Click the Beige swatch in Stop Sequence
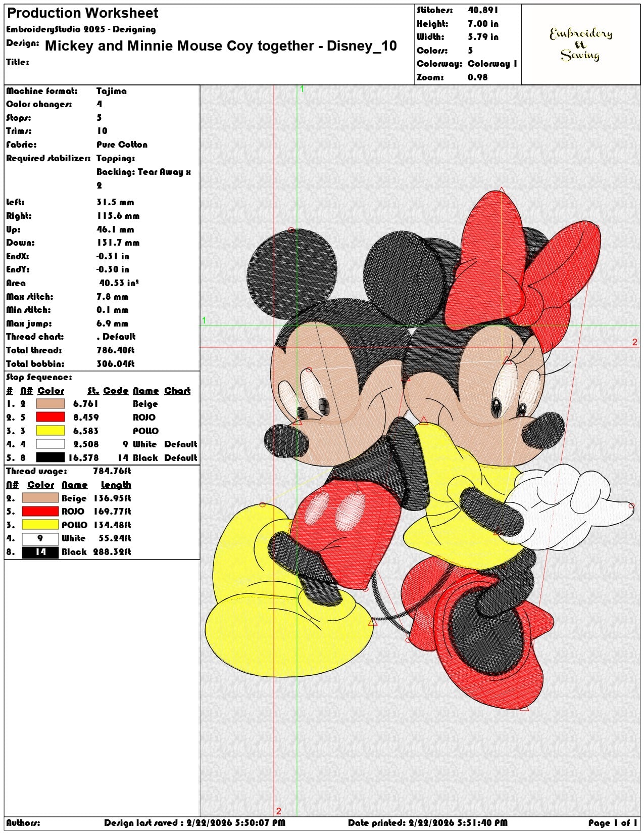This screenshot has width=644, height=834. (x=51, y=404)
